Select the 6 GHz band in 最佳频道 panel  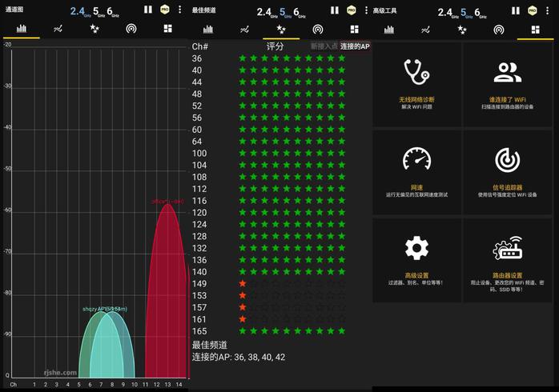[297, 11]
